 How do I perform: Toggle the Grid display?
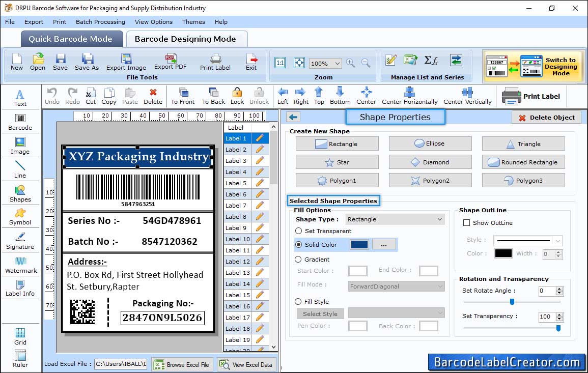point(20,336)
